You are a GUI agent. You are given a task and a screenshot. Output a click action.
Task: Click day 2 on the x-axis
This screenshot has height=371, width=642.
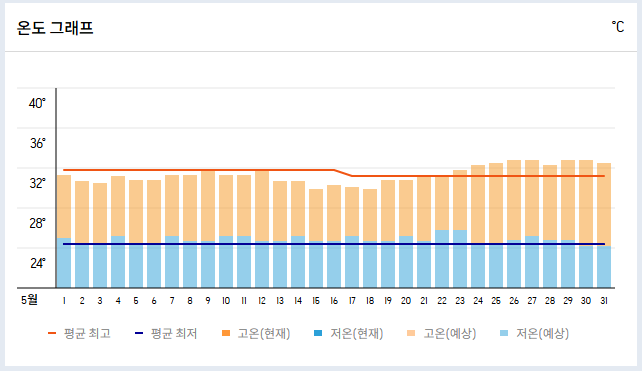(x=82, y=301)
